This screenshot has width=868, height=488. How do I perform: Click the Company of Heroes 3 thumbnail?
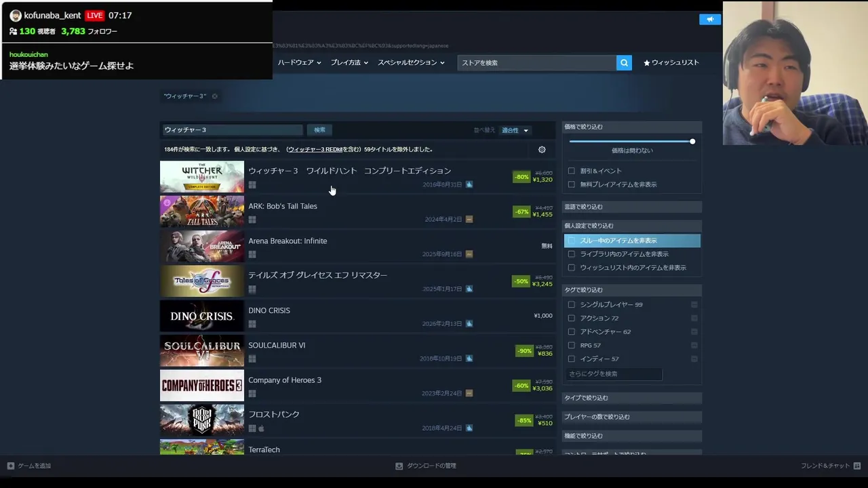coord(202,386)
